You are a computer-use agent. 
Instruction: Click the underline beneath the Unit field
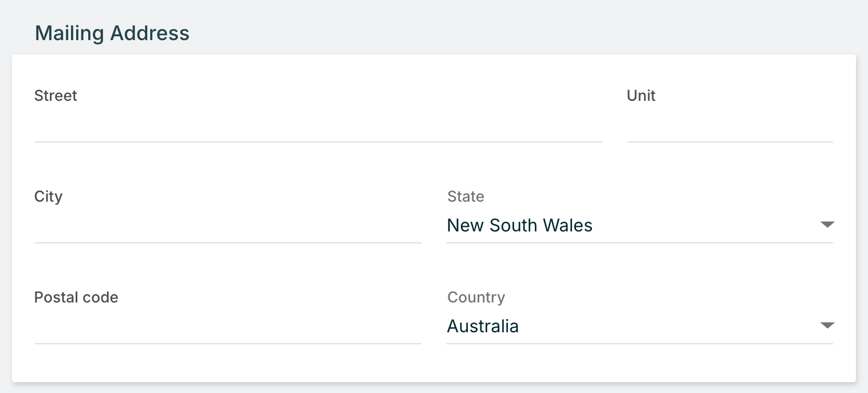(x=729, y=142)
